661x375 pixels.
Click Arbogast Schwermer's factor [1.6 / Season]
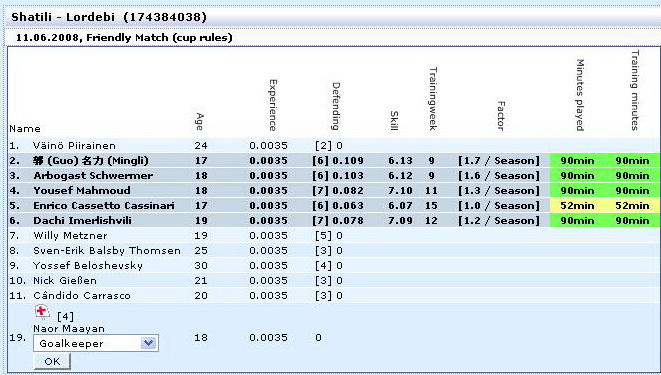pyautogui.click(x=499, y=176)
